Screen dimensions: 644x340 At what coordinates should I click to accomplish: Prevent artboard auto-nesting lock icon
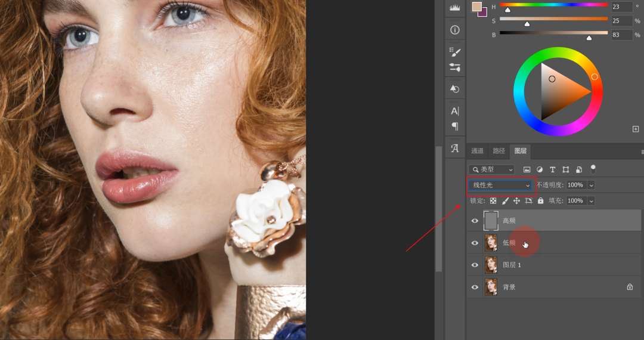pos(528,201)
